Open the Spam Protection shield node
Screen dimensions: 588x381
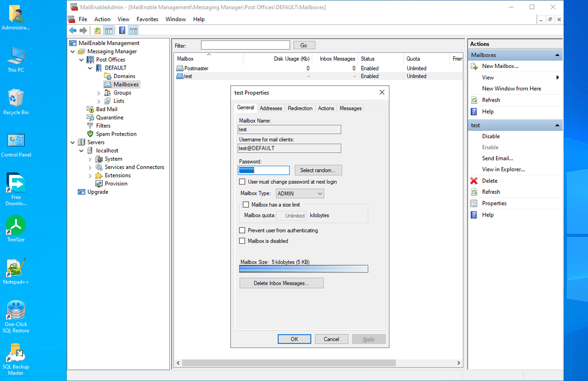[x=90, y=134]
